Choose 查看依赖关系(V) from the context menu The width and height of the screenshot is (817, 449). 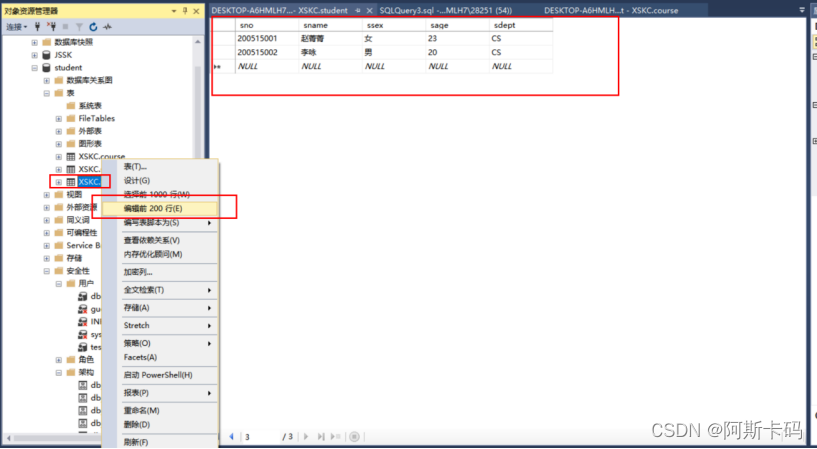coord(159,241)
